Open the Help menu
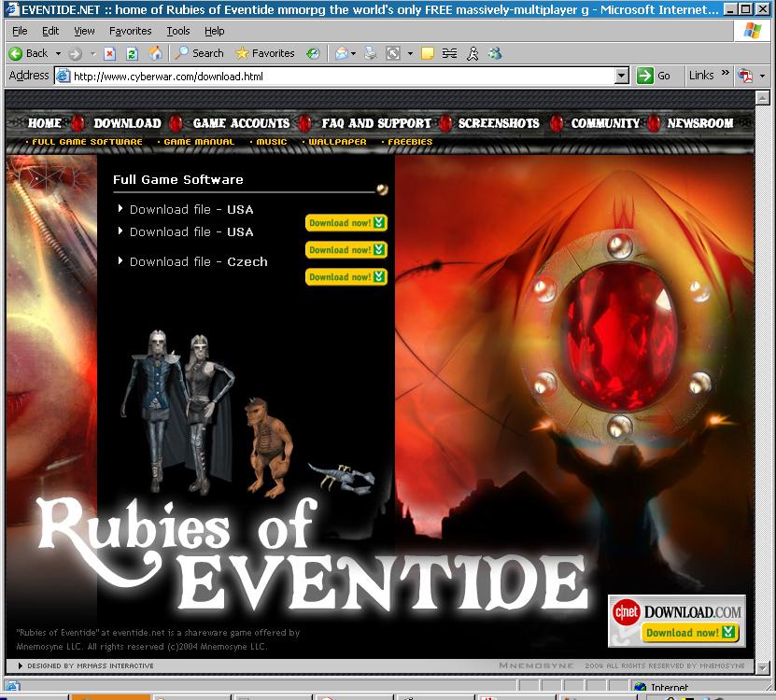This screenshot has height=700, width=776. click(x=214, y=31)
